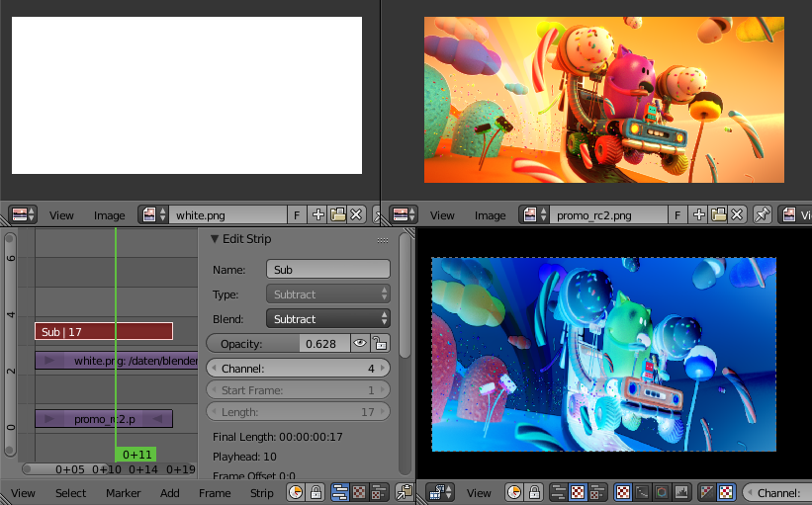Image resolution: width=812 pixels, height=505 pixels.
Task: Open sequencer Select menu
Action: 70,493
